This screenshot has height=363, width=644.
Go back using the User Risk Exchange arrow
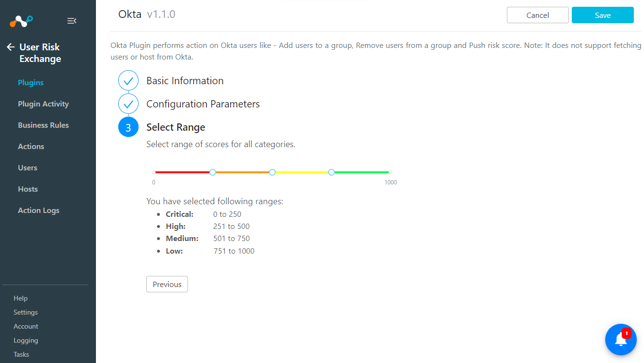click(x=11, y=47)
